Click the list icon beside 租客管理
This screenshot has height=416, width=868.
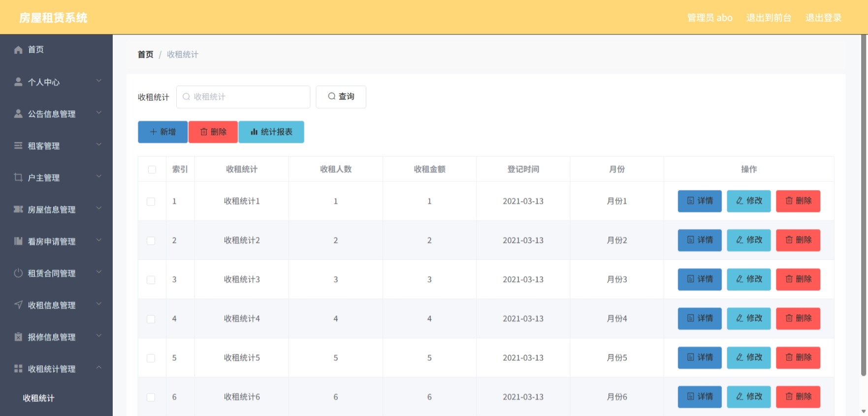[18, 145]
